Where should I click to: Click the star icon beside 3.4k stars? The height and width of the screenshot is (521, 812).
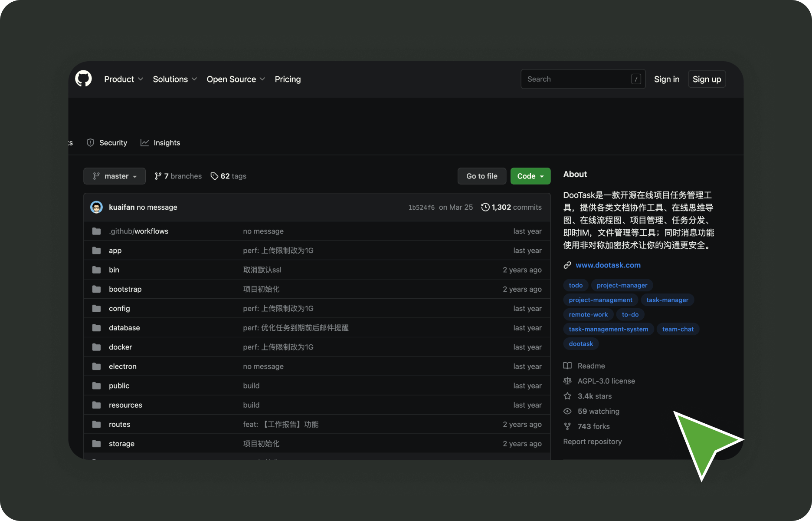pos(567,396)
